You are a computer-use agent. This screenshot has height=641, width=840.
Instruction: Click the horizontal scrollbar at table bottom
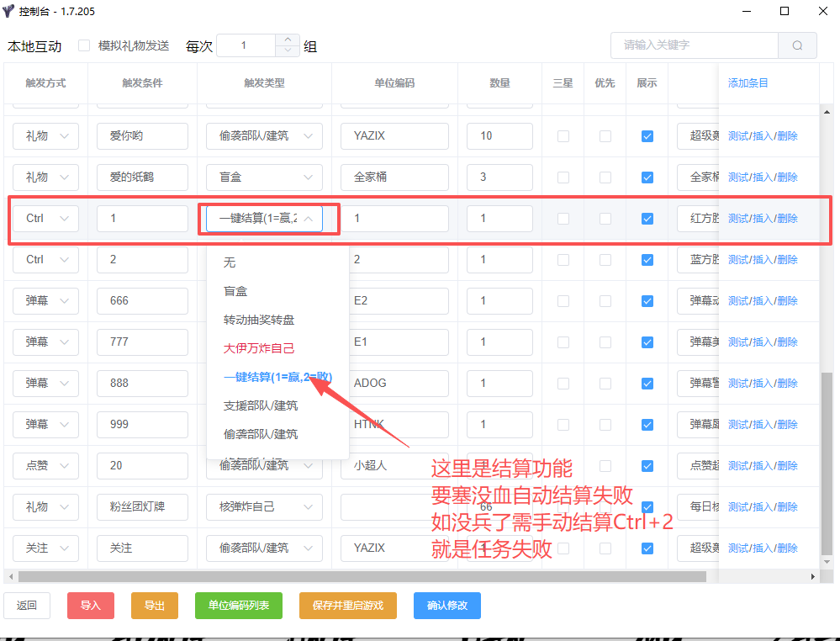pyautogui.click(x=362, y=577)
